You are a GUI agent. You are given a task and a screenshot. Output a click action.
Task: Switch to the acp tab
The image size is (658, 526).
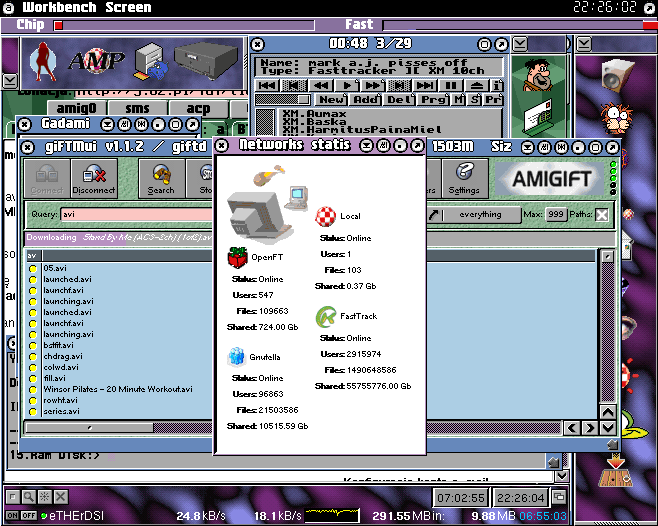(x=198, y=108)
